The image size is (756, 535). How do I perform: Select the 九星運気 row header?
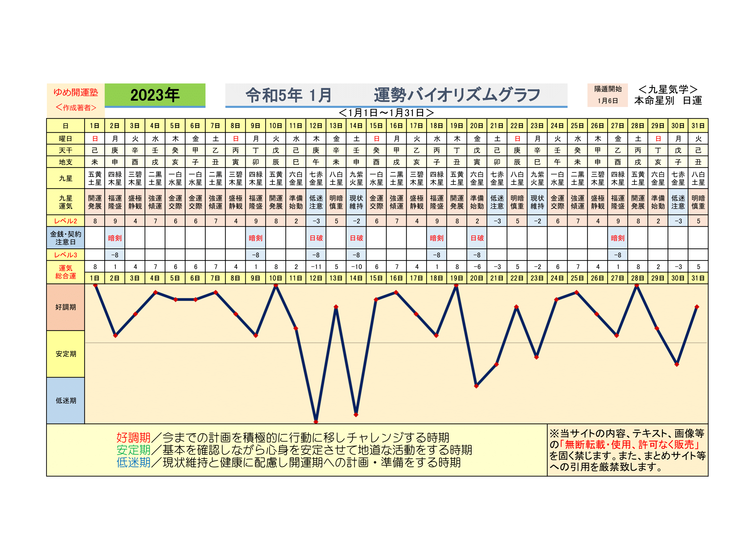pos(66,202)
